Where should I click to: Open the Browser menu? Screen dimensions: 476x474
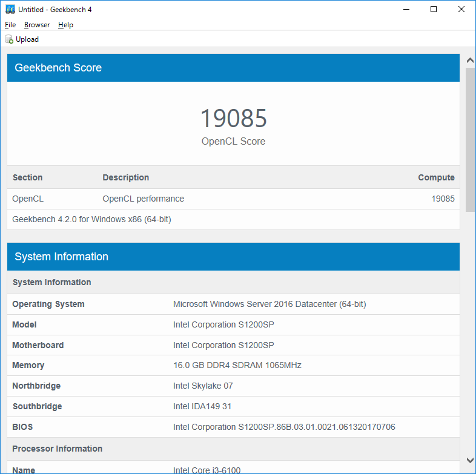(37, 25)
